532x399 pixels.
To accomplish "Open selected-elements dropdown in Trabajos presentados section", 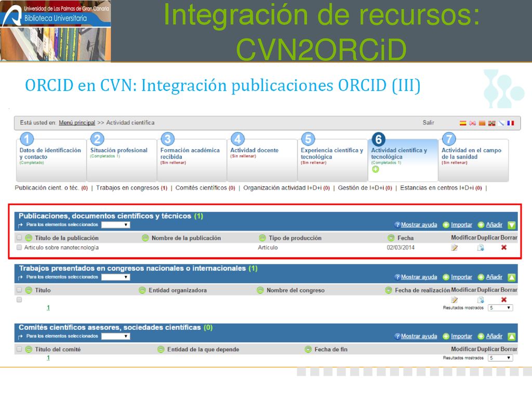I will tap(115, 277).
